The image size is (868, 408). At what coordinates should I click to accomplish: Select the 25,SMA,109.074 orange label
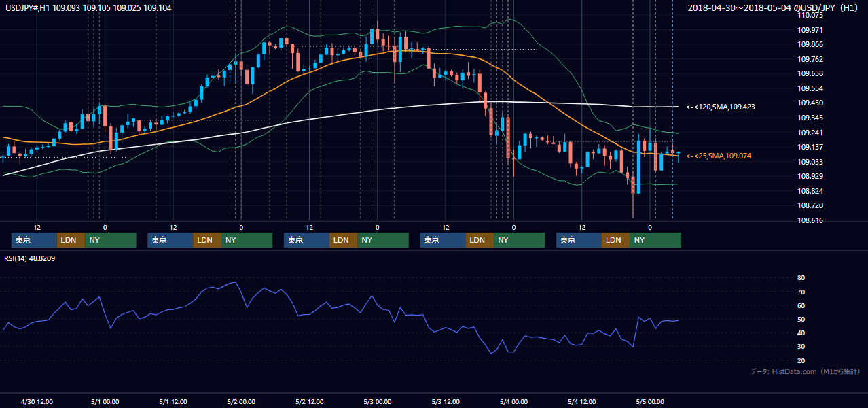(719, 156)
